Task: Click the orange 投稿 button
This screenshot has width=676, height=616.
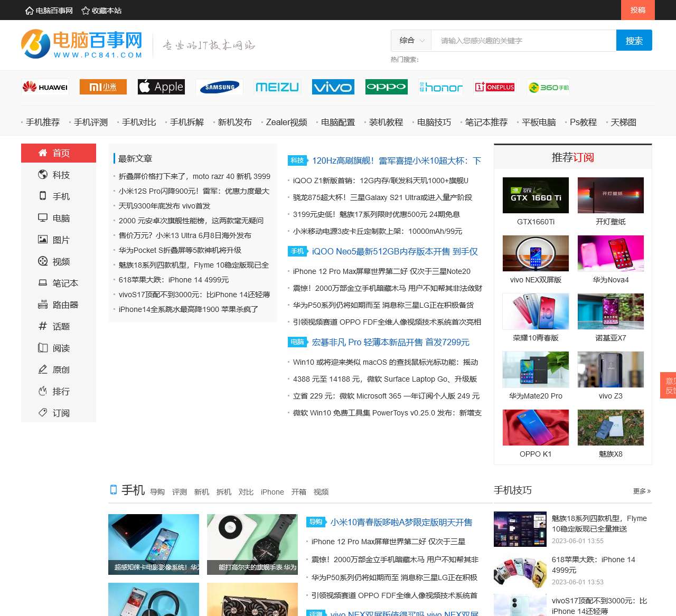Action: pos(638,10)
